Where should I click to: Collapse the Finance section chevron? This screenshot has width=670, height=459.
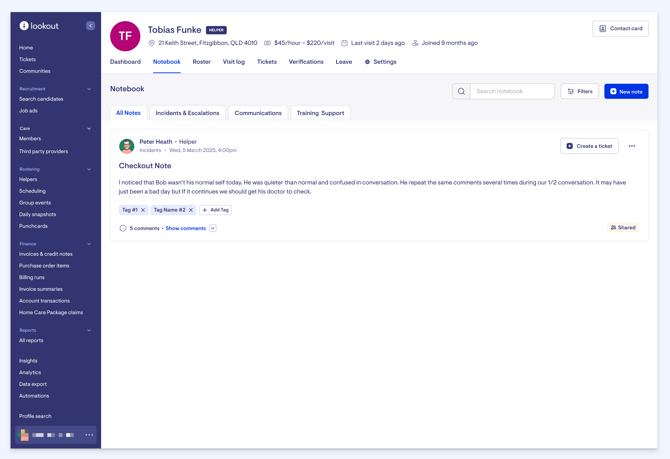coord(89,244)
